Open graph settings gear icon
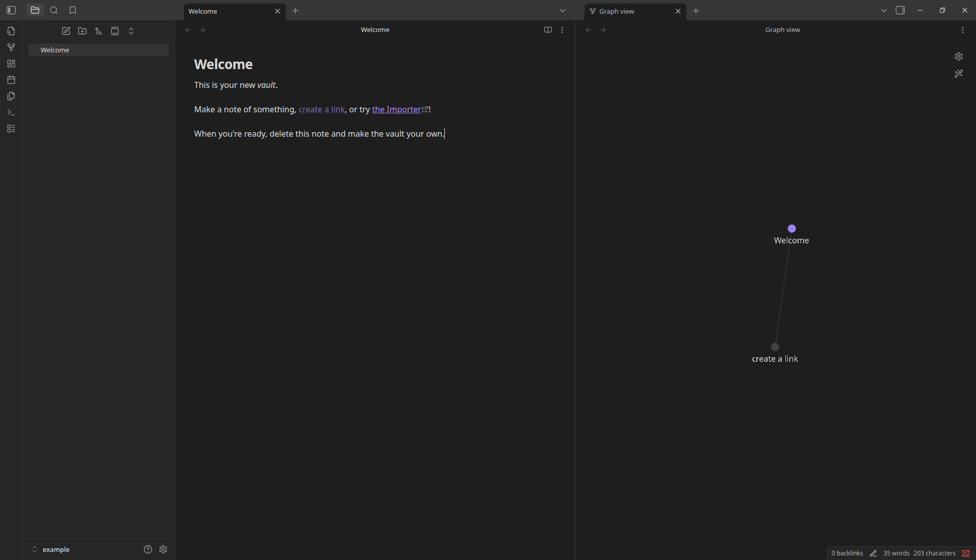 coord(958,56)
